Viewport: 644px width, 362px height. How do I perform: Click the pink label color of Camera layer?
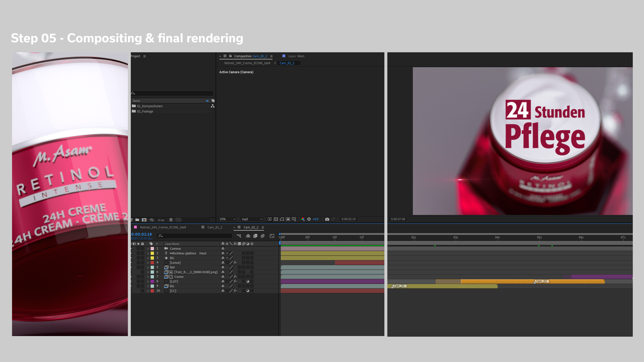pyautogui.click(x=152, y=249)
